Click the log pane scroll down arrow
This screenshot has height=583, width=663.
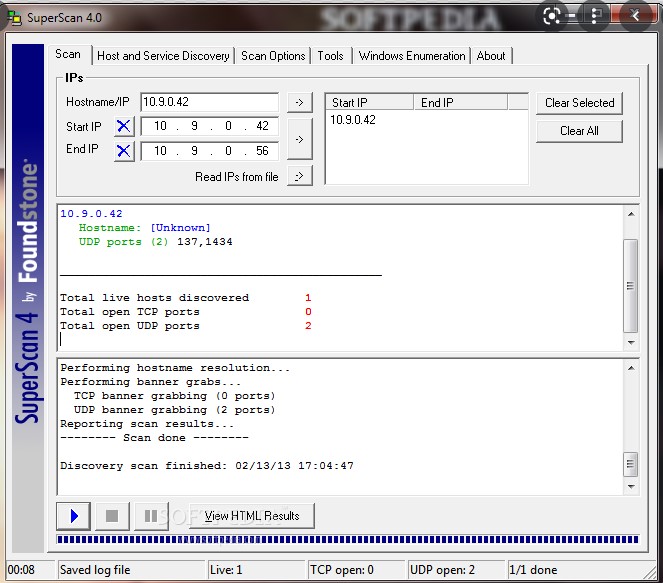click(x=631, y=487)
